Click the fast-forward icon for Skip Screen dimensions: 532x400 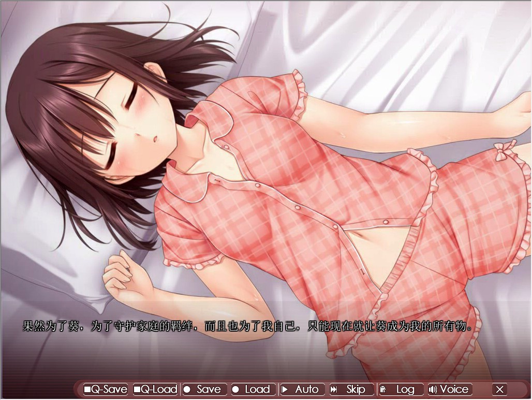tap(334, 390)
